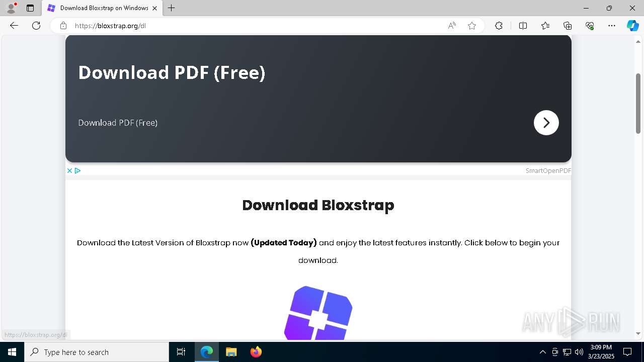
Task: Toggle split screen view icon
Action: coord(523,26)
